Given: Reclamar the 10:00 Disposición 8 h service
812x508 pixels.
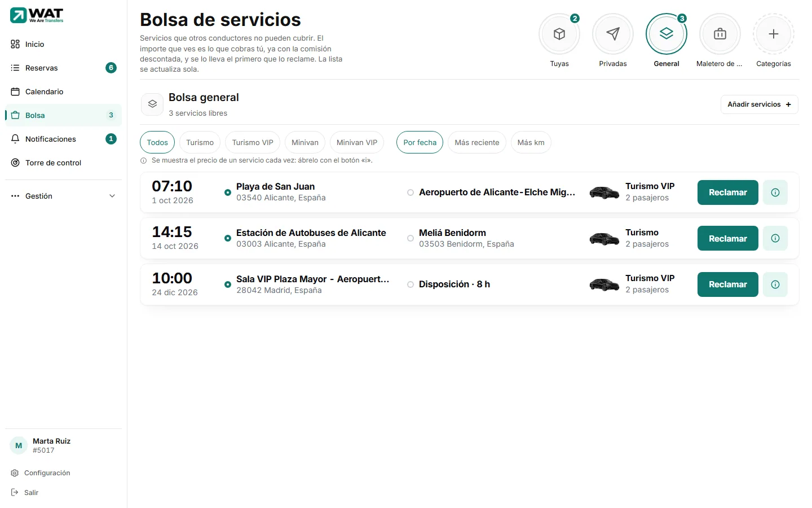Looking at the screenshot, I should click(728, 284).
